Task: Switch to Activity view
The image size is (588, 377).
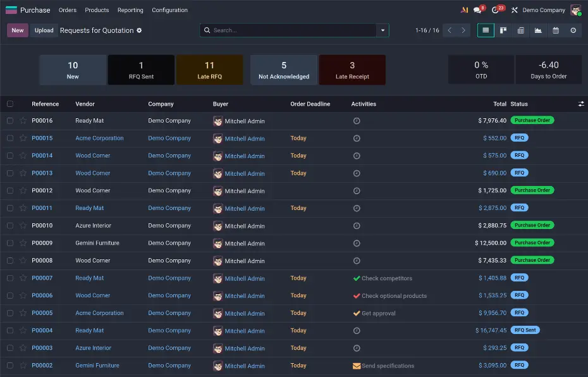Action: tap(573, 30)
